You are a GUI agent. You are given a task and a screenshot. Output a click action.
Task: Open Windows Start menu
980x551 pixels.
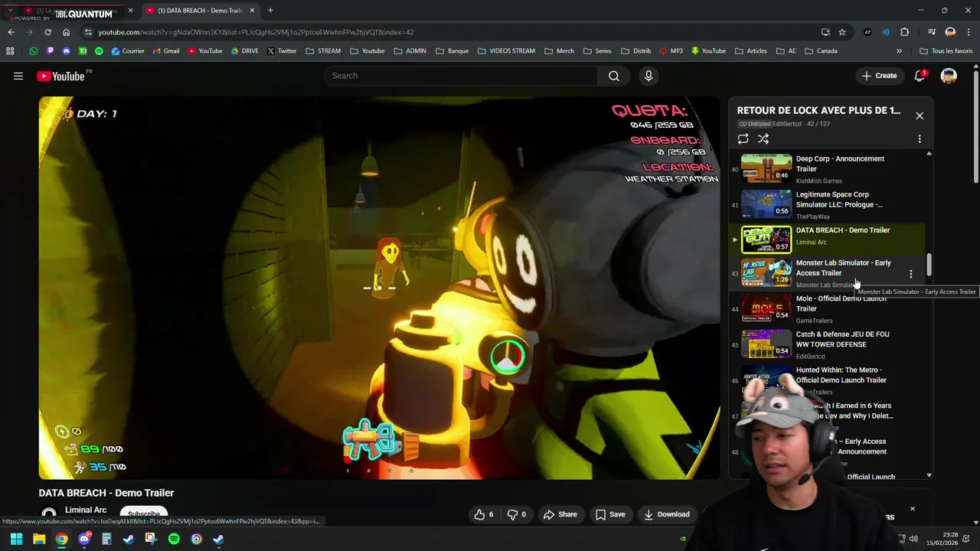(x=16, y=540)
